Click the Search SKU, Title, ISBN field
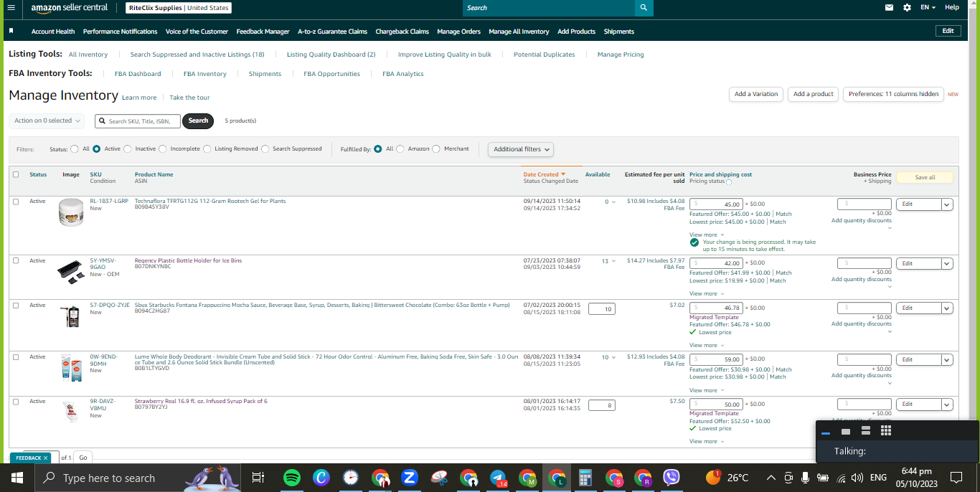 pyautogui.click(x=138, y=121)
